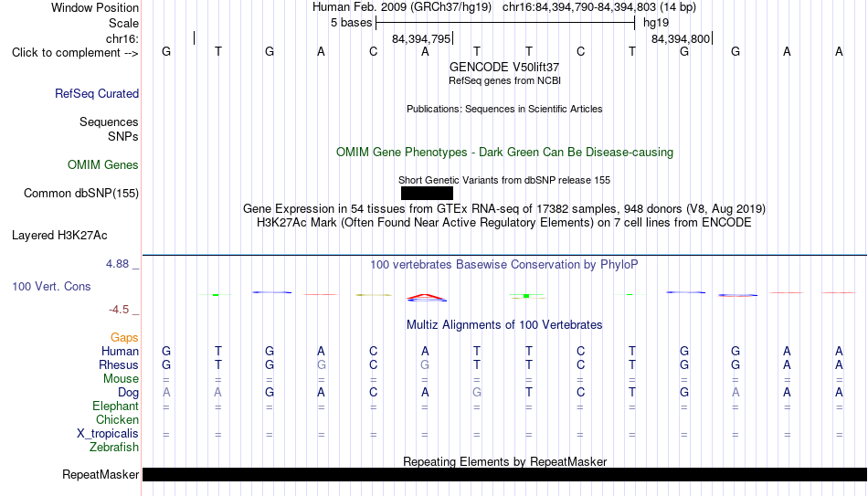Click the 84,394,800 position label

pos(681,38)
